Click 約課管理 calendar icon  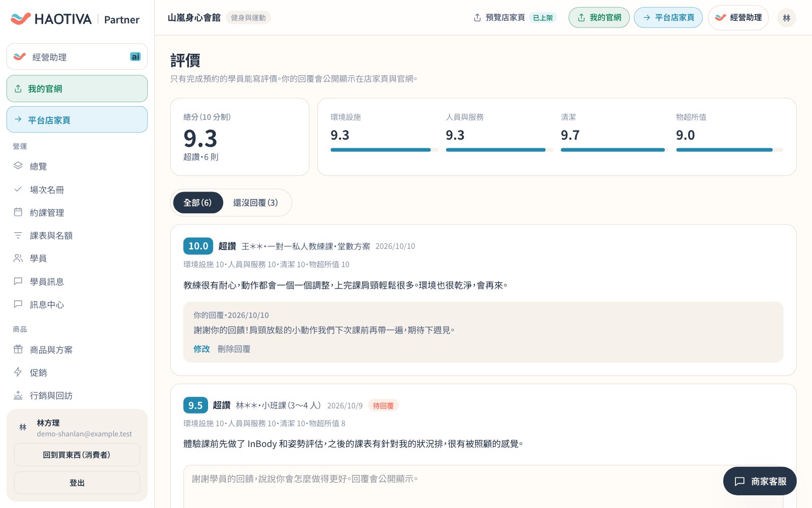[18, 212]
